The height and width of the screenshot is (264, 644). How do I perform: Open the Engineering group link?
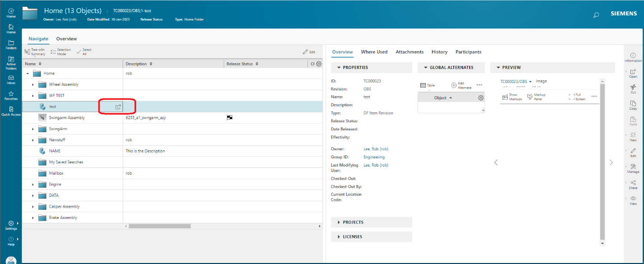pos(374,157)
